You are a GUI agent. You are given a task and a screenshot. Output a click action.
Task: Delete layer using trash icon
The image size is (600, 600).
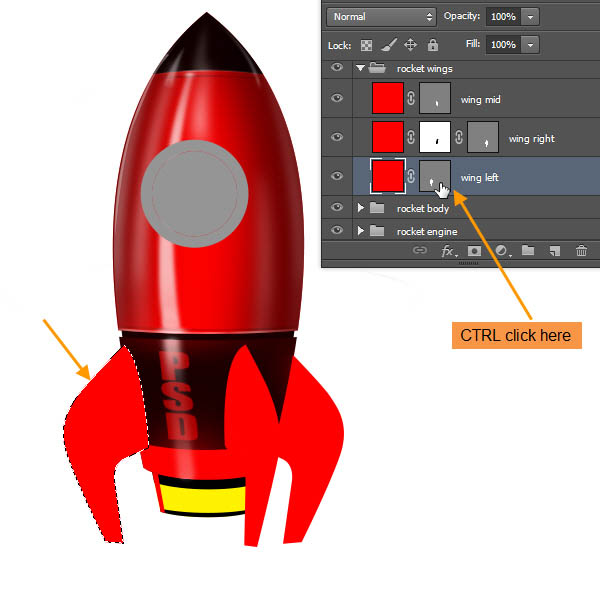tap(581, 251)
